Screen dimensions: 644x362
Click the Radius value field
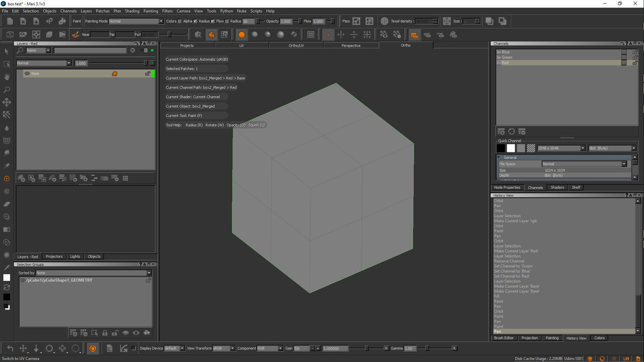tap(249, 21)
